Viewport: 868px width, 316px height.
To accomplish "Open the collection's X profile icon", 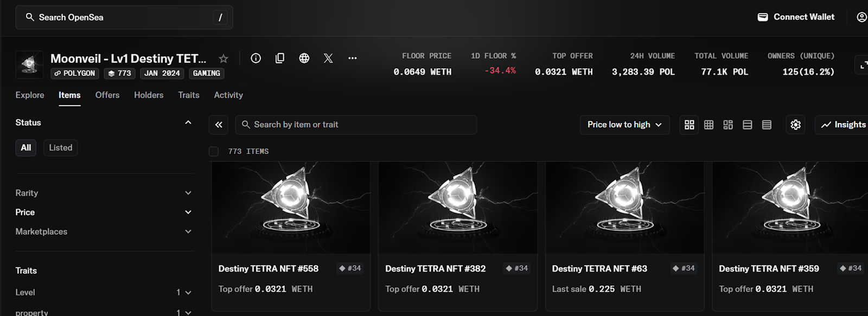I will point(328,58).
